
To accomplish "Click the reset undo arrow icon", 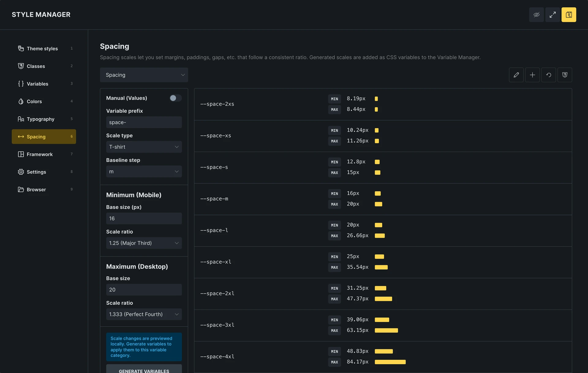I will click(x=548, y=75).
